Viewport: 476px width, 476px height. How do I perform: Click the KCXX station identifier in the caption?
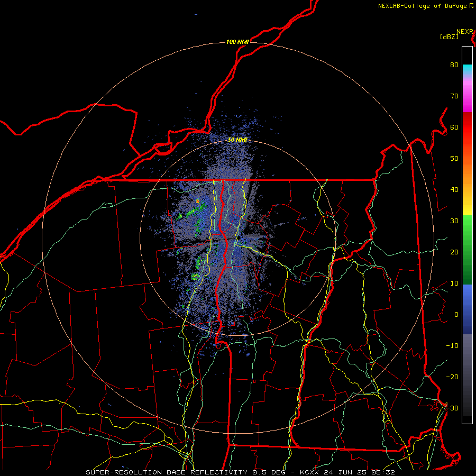click(x=310, y=472)
